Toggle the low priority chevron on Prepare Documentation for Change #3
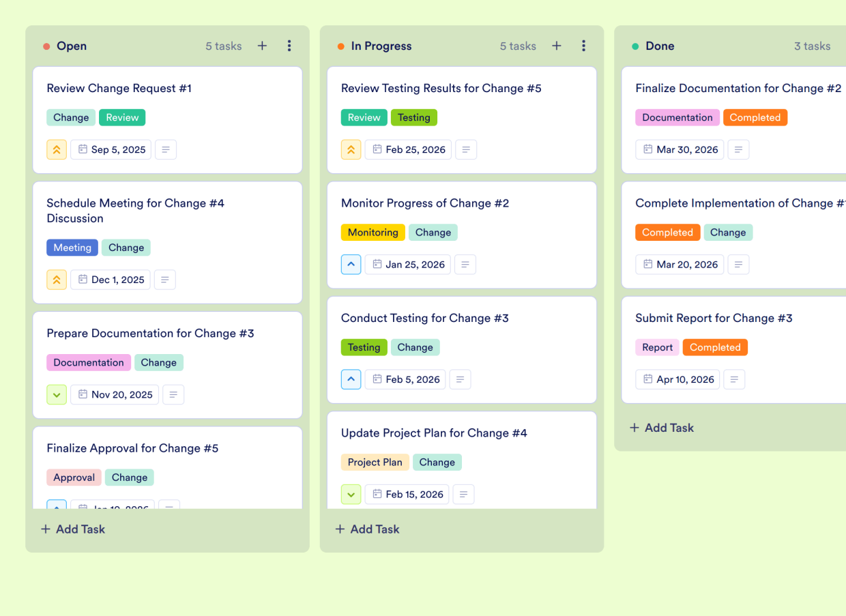The image size is (846, 616). [57, 394]
